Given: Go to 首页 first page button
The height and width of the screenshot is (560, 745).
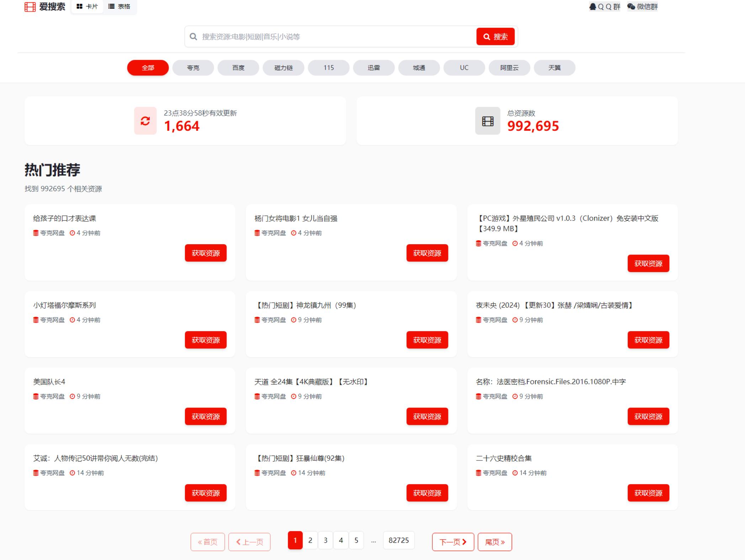Looking at the screenshot, I should (x=208, y=542).
